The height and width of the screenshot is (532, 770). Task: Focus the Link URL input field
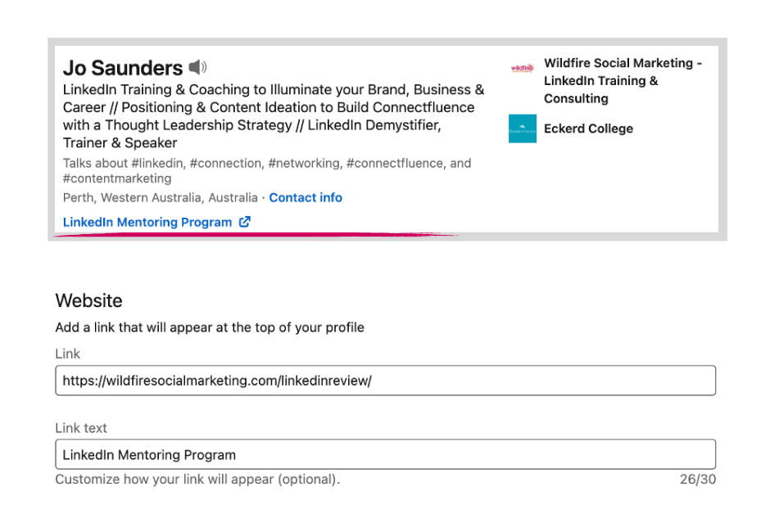(386, 381)
